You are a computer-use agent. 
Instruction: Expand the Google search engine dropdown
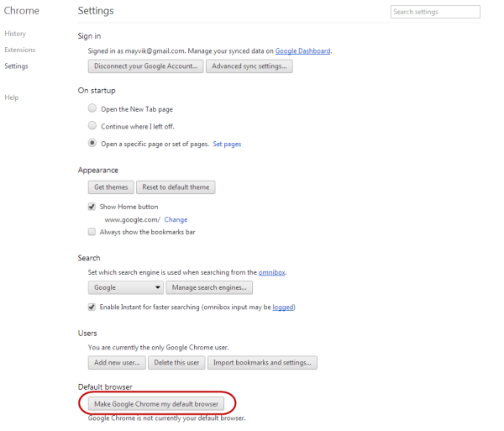126,287
